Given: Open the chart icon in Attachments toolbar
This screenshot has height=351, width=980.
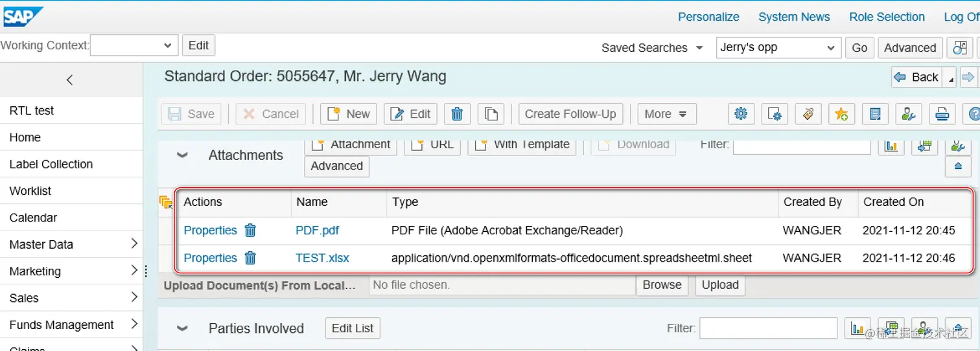Looking at the screenshot, I should click(891, 146).
